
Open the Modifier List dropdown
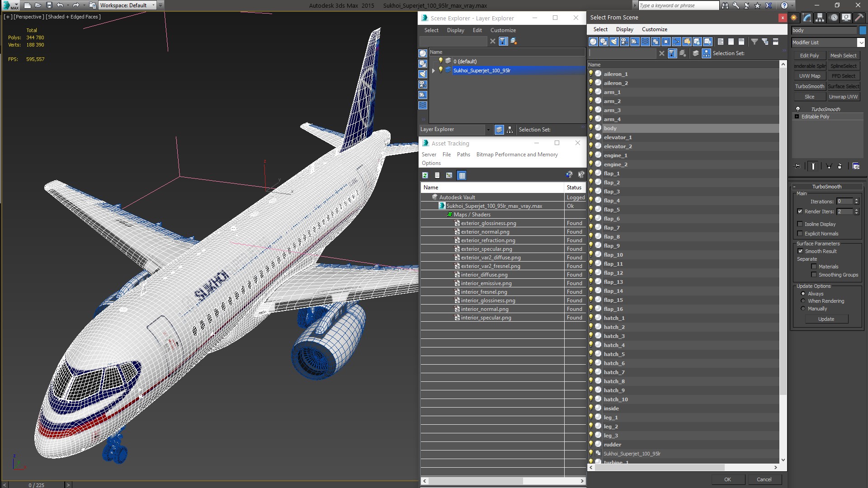(x=860, y=42)
